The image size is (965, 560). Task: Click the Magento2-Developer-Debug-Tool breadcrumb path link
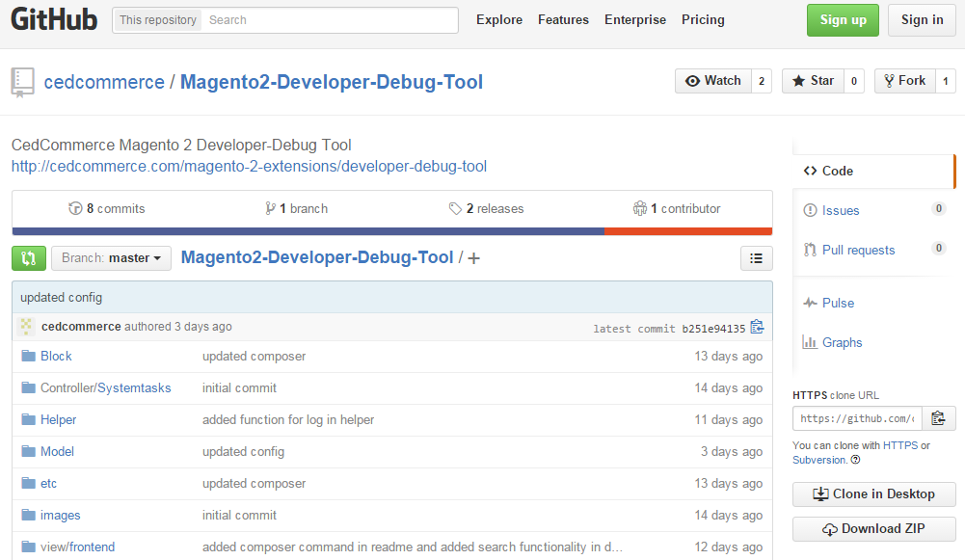tap(317, 257)
